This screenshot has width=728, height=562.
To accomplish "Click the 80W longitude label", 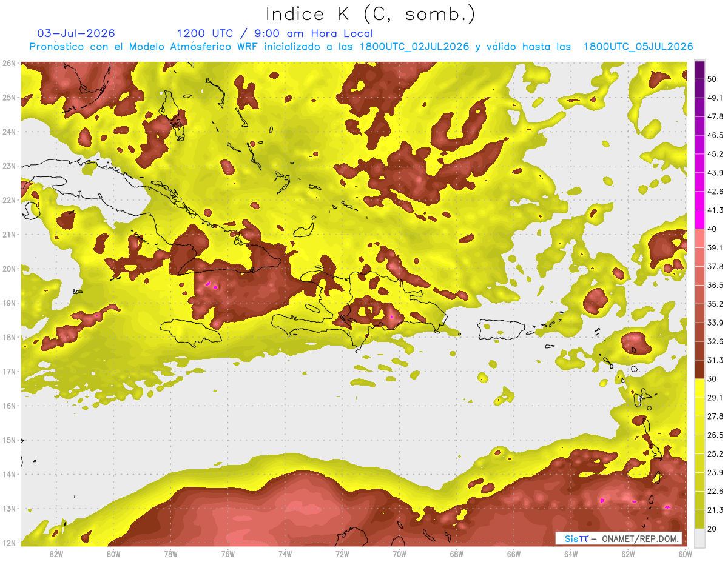I will click(113, 554).
